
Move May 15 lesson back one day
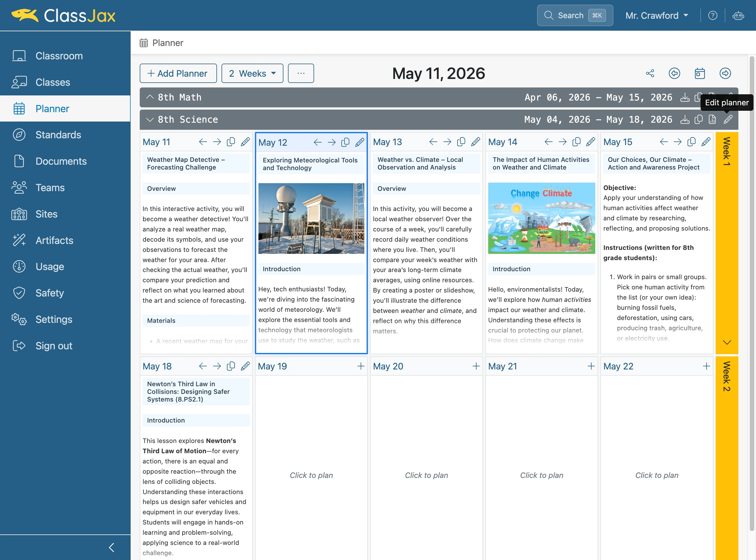pyautogui.click(x=663, y=142)
